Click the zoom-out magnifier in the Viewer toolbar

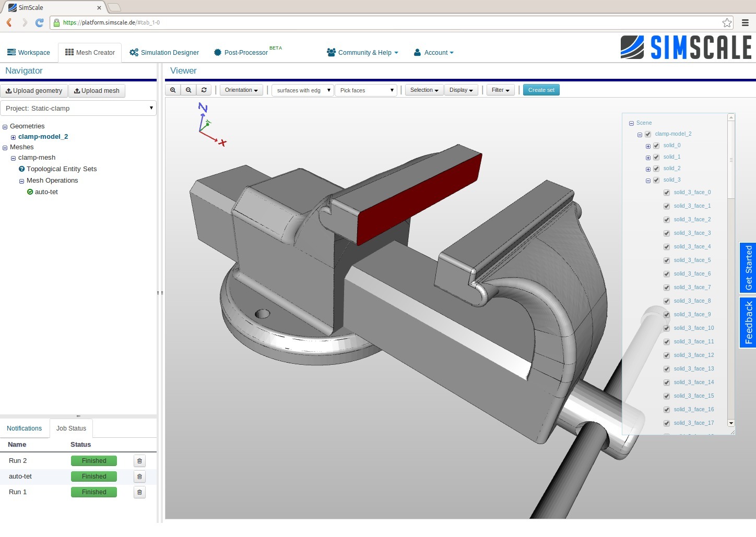coord(188,90)
